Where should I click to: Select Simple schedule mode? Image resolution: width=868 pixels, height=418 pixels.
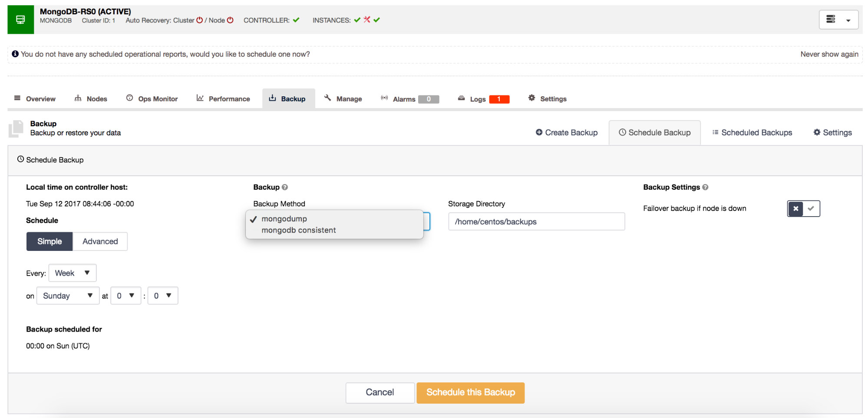tap(50, 241)
